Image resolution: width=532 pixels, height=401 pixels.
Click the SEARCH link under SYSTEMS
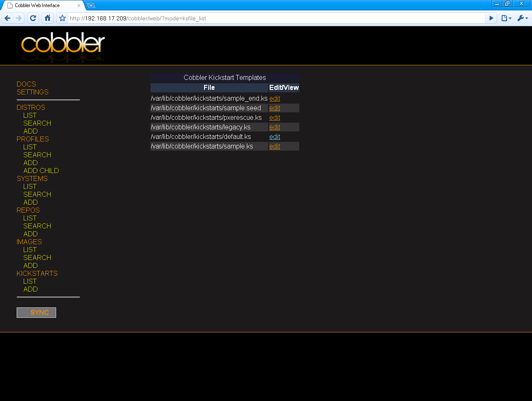37,194
